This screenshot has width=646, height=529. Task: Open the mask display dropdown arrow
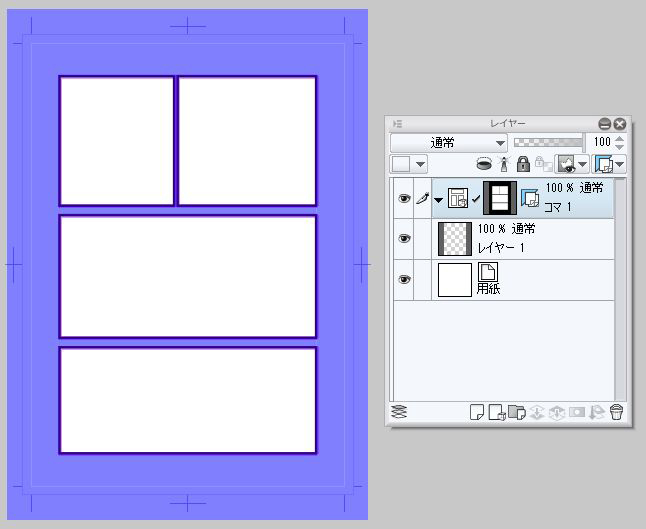(582, 164)
